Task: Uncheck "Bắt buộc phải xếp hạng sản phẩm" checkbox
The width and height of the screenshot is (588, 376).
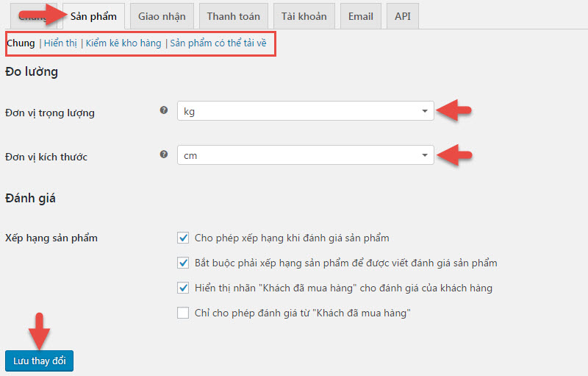Action: (183, 263)
